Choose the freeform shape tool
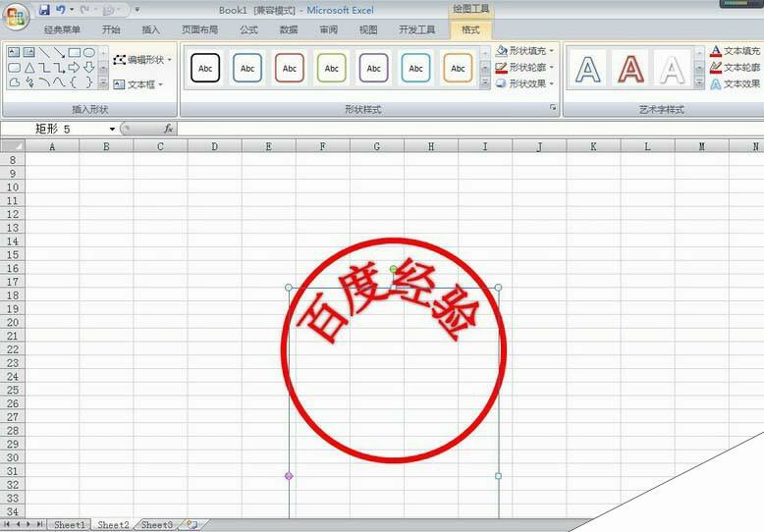764x532 pixels. (x=15, y=82)
